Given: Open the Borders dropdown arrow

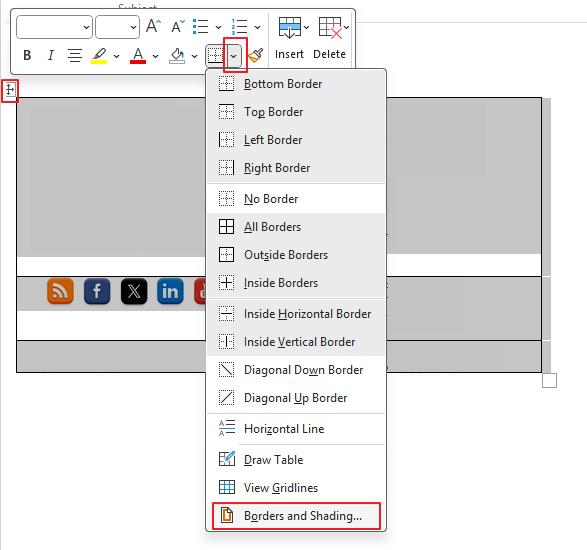Looking at the screenshot, I should (x=234, y=56).
